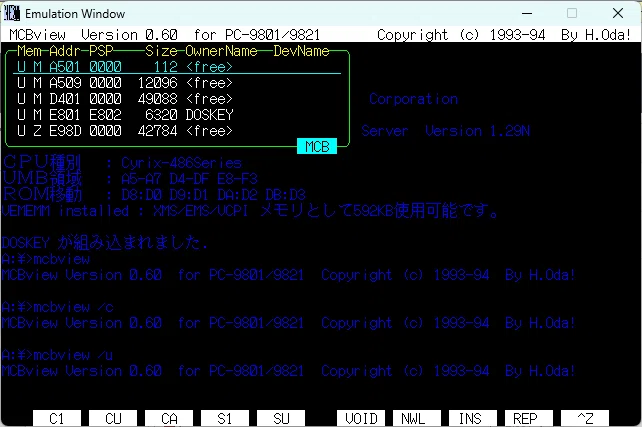The width and height of the screenshot is (642, 427).
Task: Click the Emulation Window app icon
Action: point(11,14)
